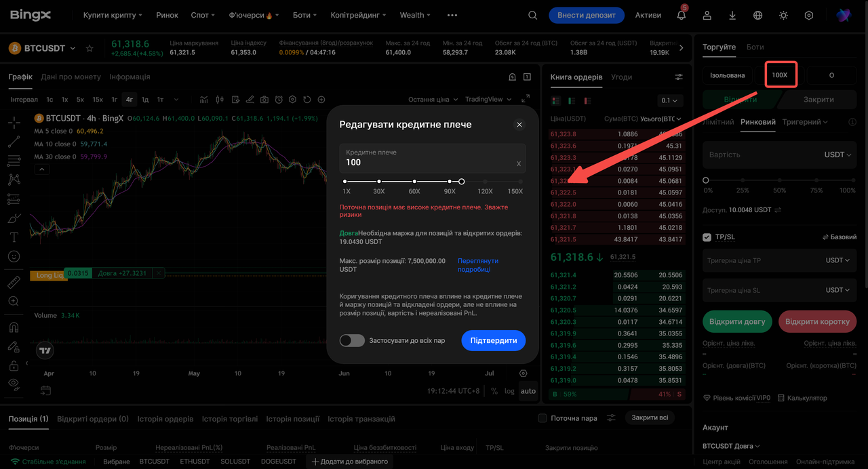
Task: Open notifications bell icon
Action: point(682,15)
